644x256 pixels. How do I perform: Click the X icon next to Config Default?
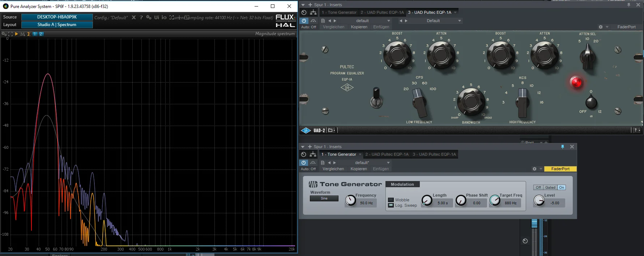click(x=134, y=17)
